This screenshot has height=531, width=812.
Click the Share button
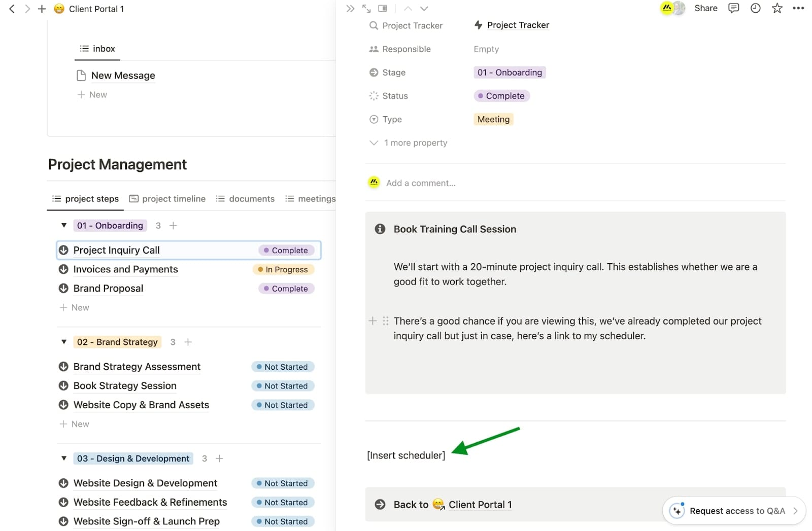click(705, 8)
